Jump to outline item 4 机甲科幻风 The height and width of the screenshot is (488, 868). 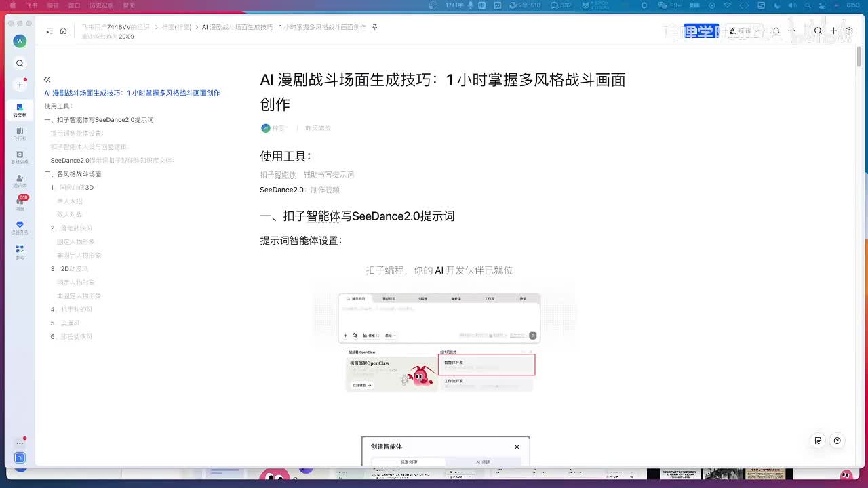[x=71, y=310]
